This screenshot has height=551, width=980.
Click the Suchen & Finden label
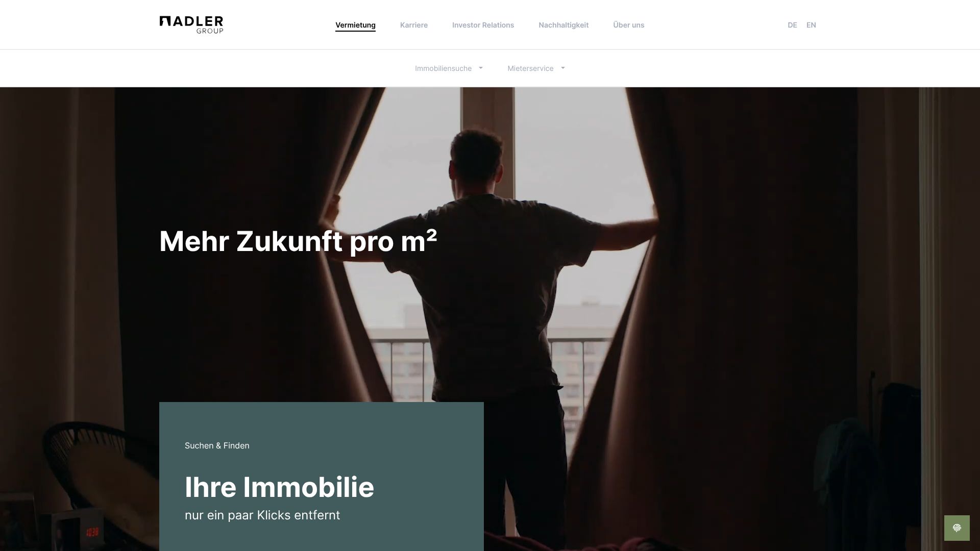click(x=217, y=445)
